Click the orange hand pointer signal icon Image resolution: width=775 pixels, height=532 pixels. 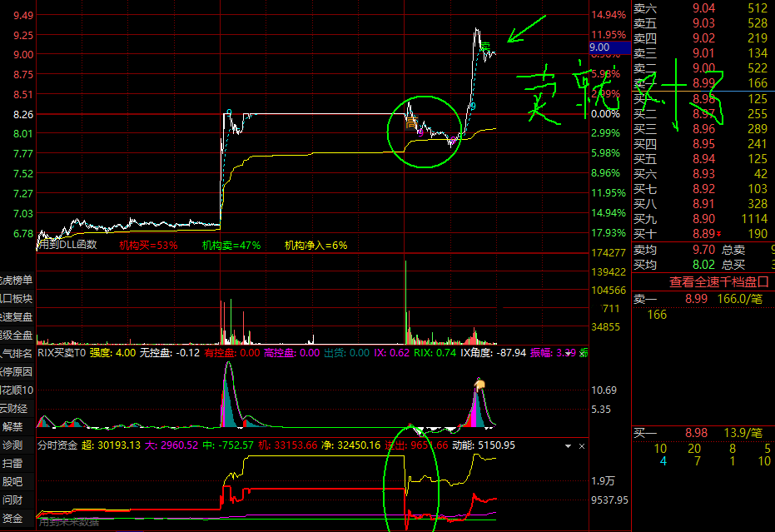click(x=479, y=384)
